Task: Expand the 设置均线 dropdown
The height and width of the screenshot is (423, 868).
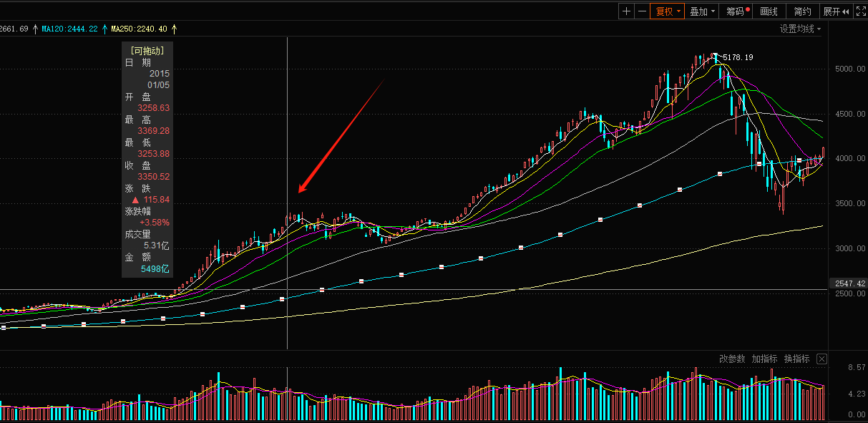Action: 800,29
